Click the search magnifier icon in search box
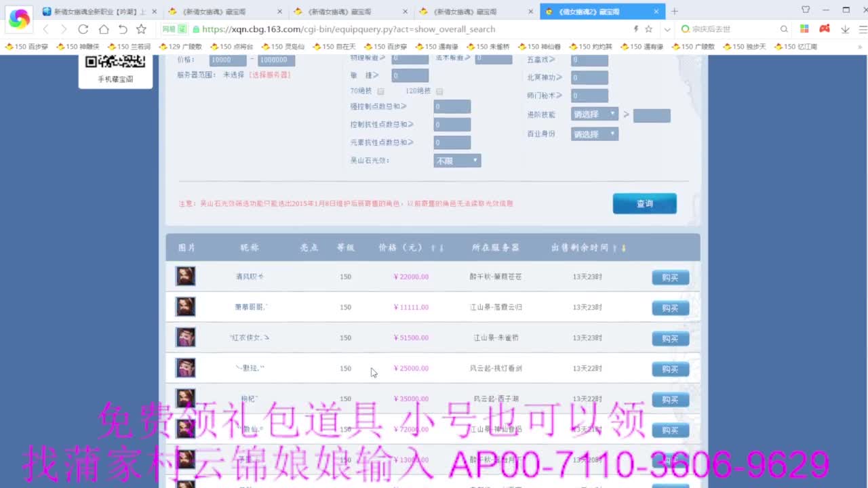 click(x=784, y=29)
